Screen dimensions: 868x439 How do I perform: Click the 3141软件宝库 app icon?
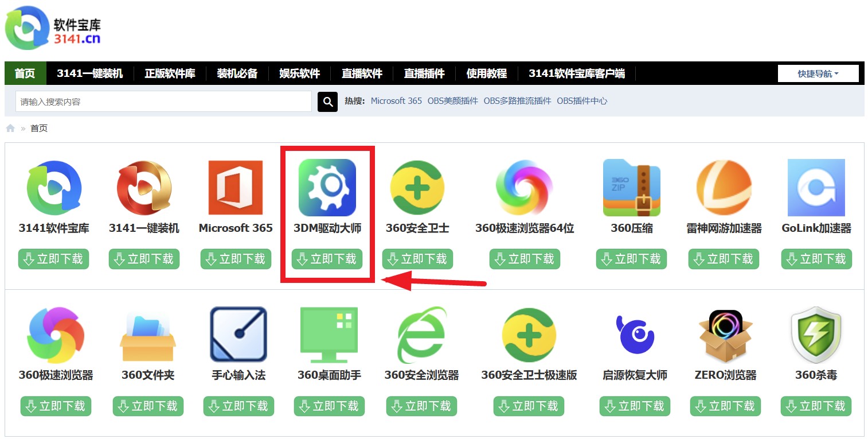click(x=54, y=188)
